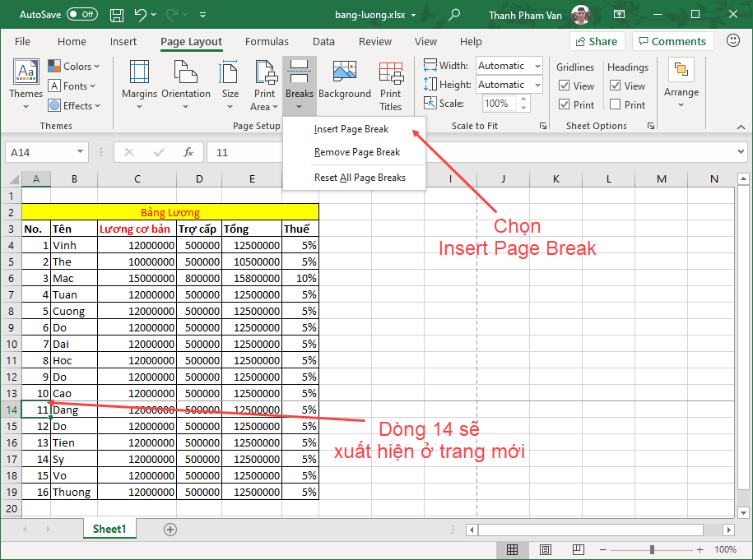Select the Sheet1 tab
Viewport: 753px width, 560px height.
tap(109, 529)
